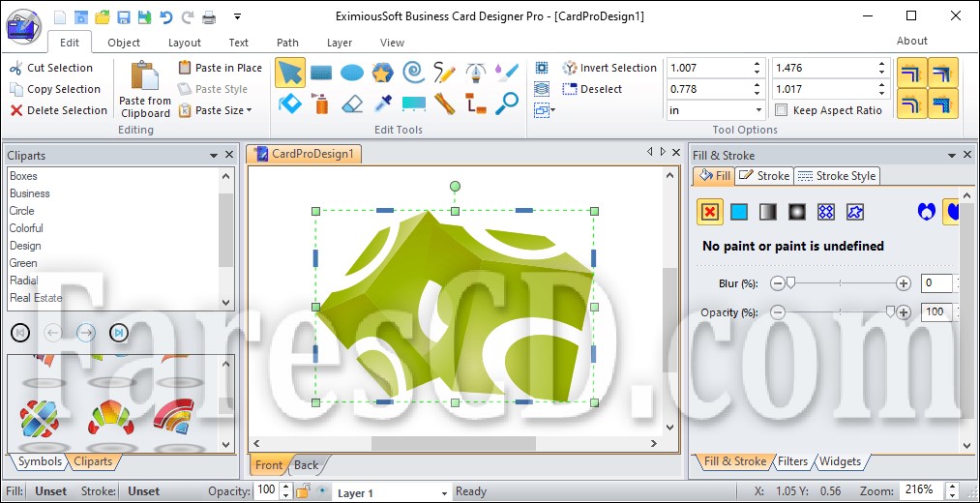
Task: Open the Fill & Stroke panel options arrow
Action: (952, 155)
